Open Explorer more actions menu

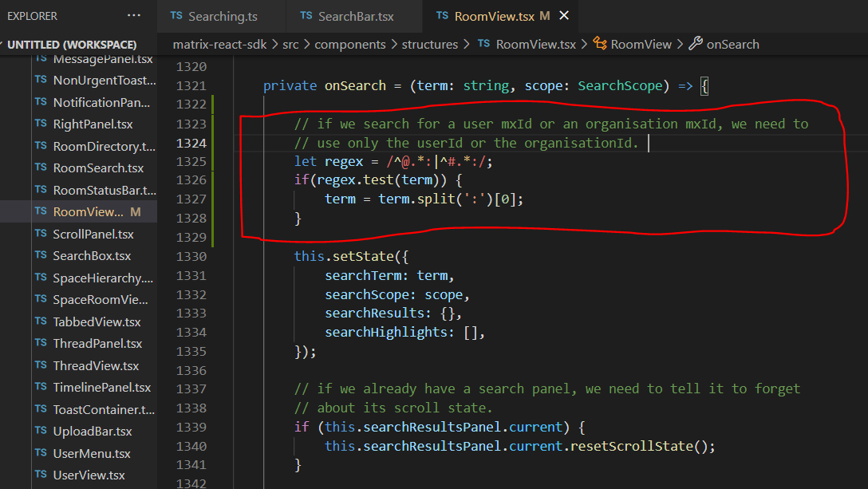tap(133, 15)
